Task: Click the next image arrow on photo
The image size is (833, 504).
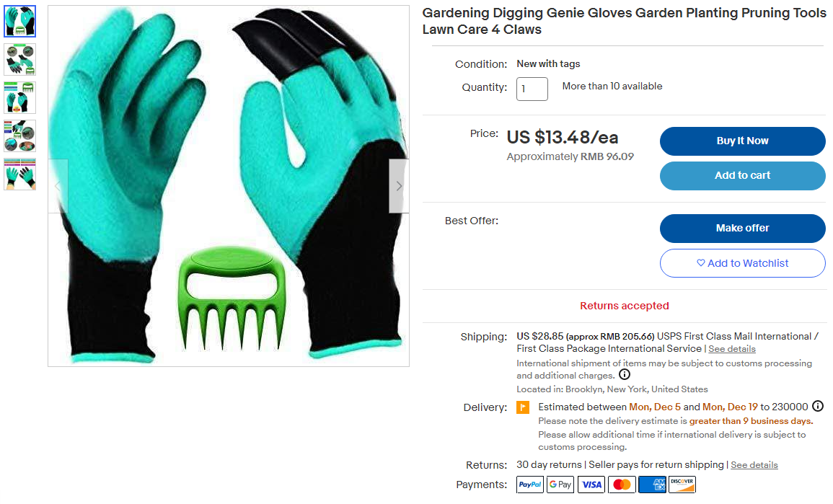Action: tap(399, 186)
